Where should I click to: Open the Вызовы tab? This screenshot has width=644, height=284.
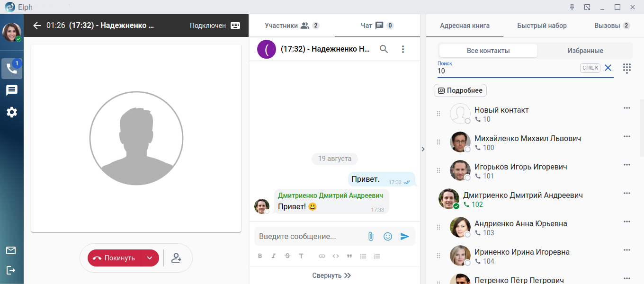tap(612, 26)
